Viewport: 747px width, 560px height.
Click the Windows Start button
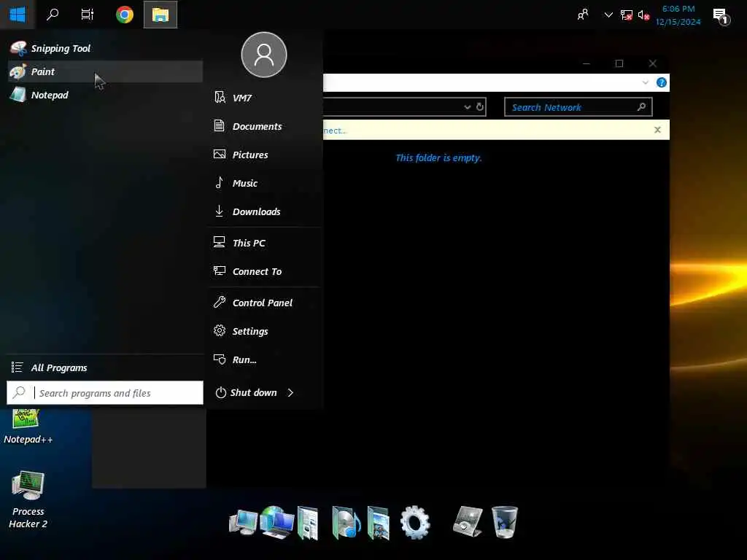click(x=18, y=15)
